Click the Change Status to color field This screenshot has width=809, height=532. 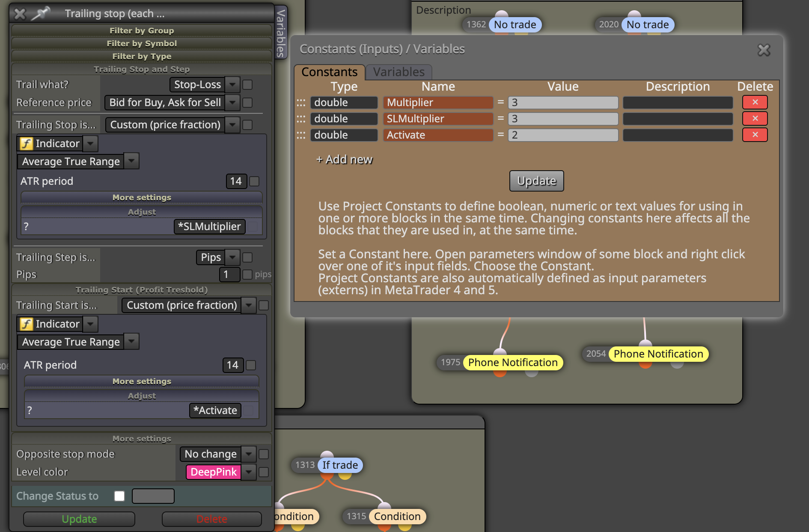153,496
